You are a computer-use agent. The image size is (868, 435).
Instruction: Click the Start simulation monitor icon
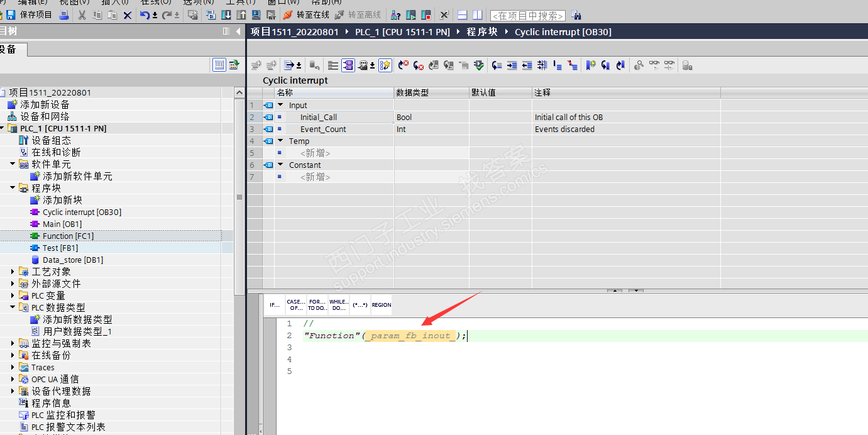(256, 14)
